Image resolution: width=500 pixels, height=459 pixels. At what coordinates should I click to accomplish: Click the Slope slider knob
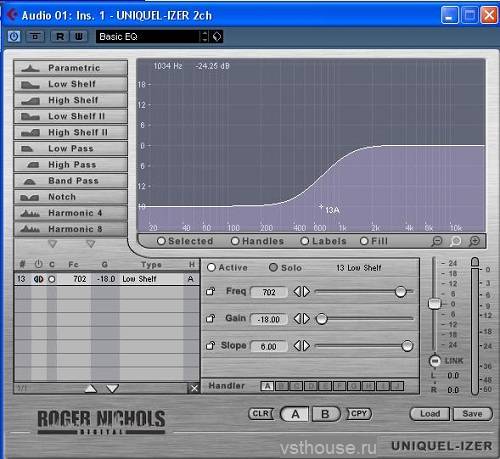pos(407,346)
